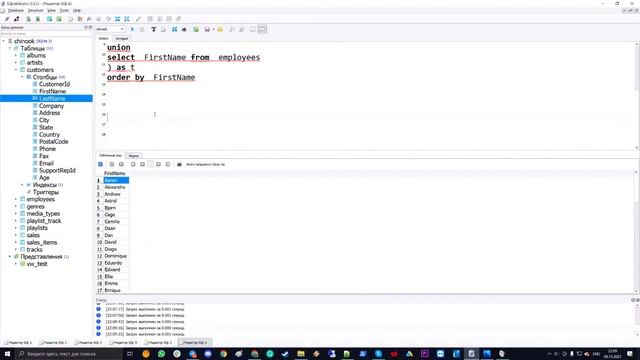640x360 pixels.
Task: Click the connect to database icon
Action: tap(7, 19)
